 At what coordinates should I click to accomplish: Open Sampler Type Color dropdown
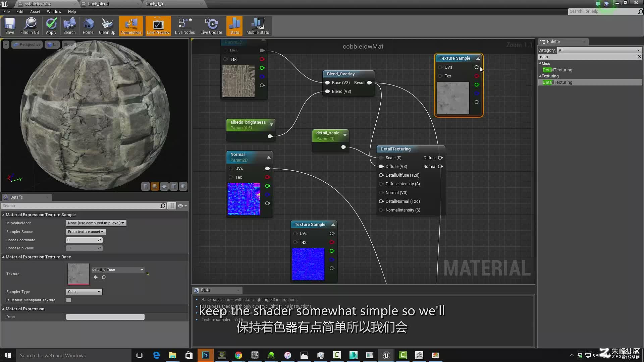click(x=84, y=292)
